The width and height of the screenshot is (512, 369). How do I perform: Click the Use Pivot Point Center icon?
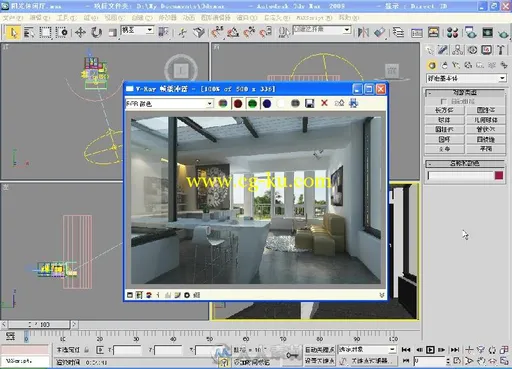(163, 32)
